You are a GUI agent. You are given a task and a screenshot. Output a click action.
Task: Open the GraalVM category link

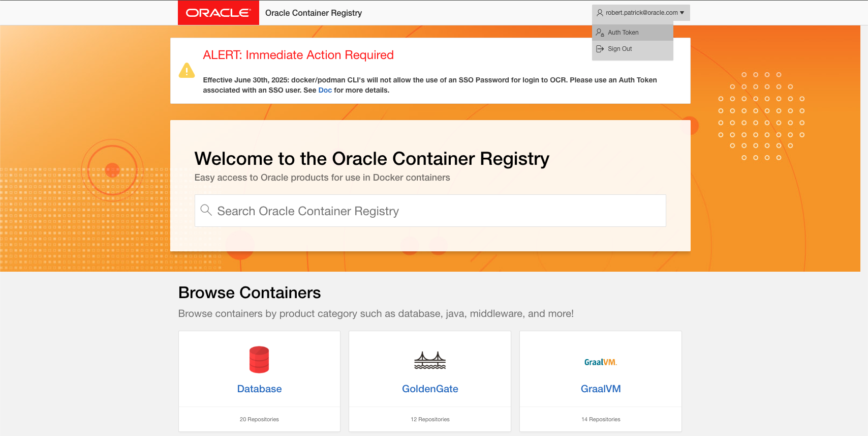pos(601,389)
